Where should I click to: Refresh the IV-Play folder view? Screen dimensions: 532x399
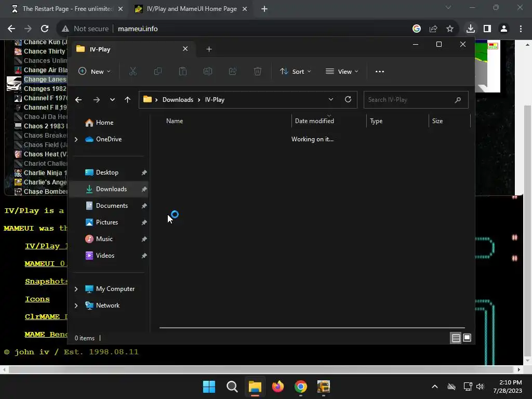click(348, 99)
